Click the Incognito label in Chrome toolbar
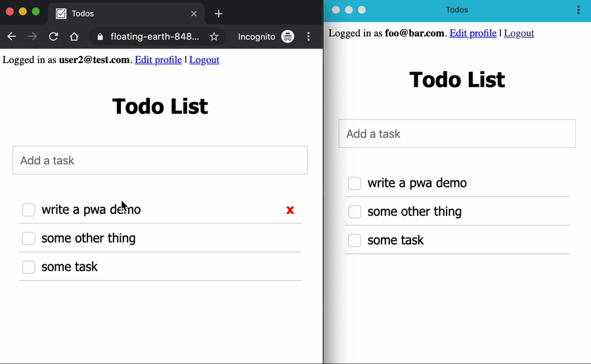The height and width of the screenshot is (364, 591). point(257,37)
